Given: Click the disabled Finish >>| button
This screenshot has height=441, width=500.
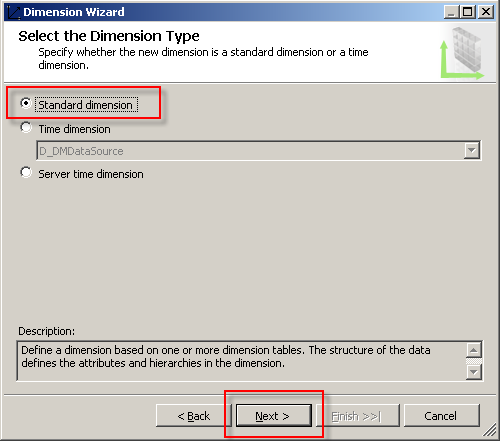Looking at the screenshot, I should point(358,416).
